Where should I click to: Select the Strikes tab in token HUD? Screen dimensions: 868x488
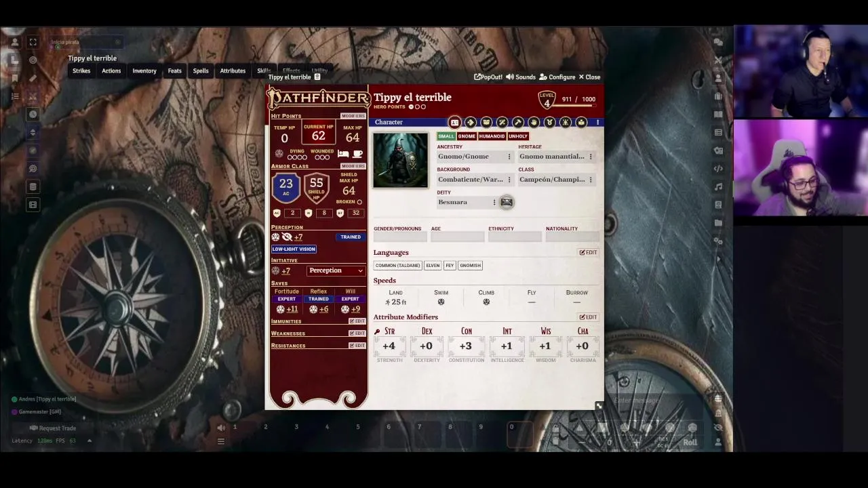click(81, 70)
